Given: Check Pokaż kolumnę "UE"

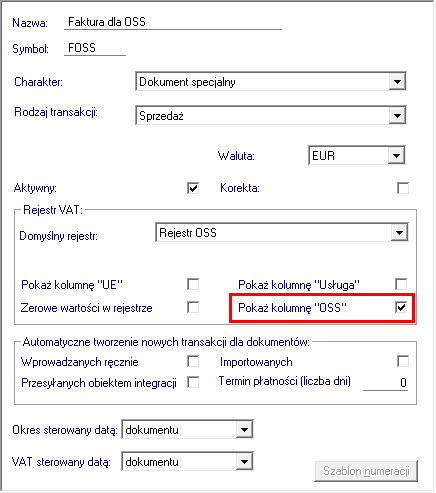Looking at the screenshot, I should 193,284.
